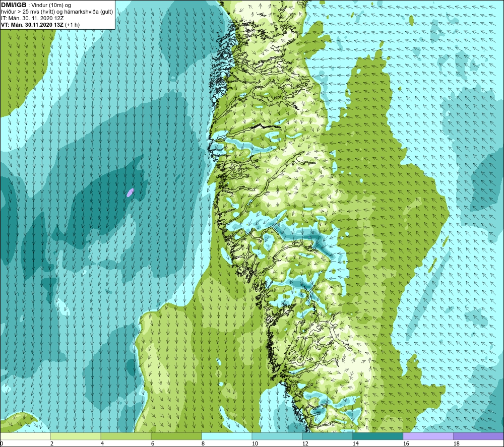Click the 14–16 m/s dark teal legend swatch

[x=377, y=436]
